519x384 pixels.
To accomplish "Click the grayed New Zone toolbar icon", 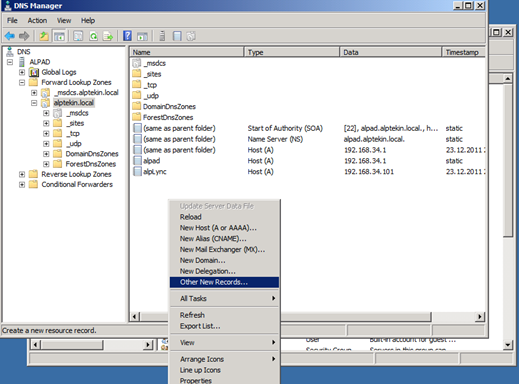I will [x=191, y=36].
